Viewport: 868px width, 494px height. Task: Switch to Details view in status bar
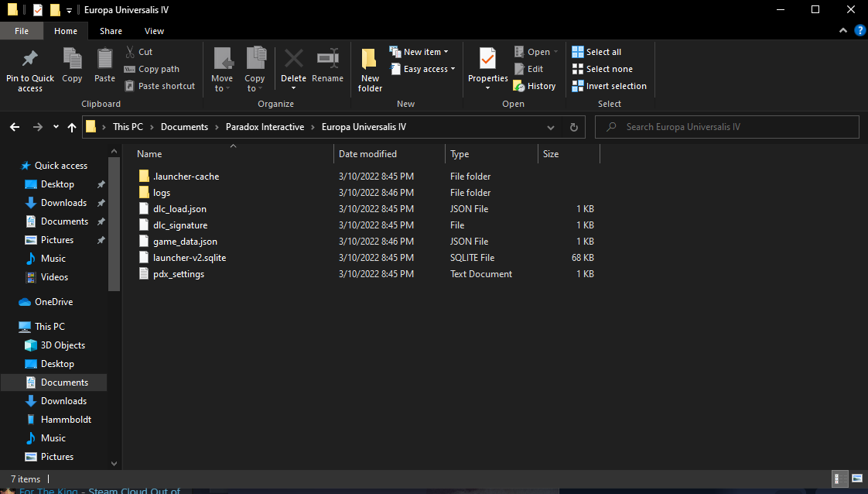point(840,479)
